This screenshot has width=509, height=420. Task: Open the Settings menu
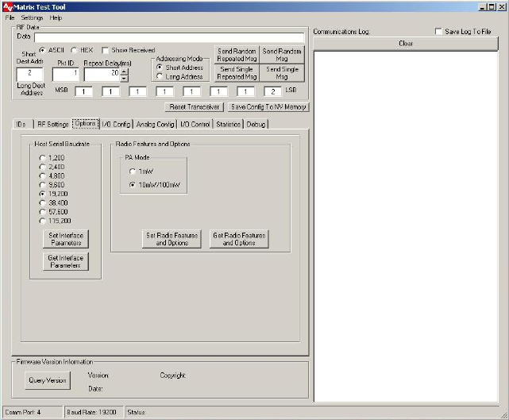(32, 17)
